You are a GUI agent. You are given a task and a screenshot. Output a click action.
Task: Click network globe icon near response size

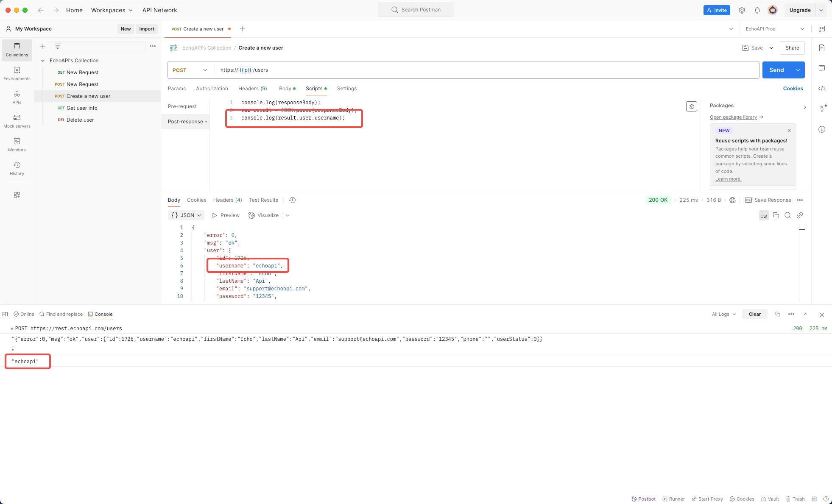(733, 200)
